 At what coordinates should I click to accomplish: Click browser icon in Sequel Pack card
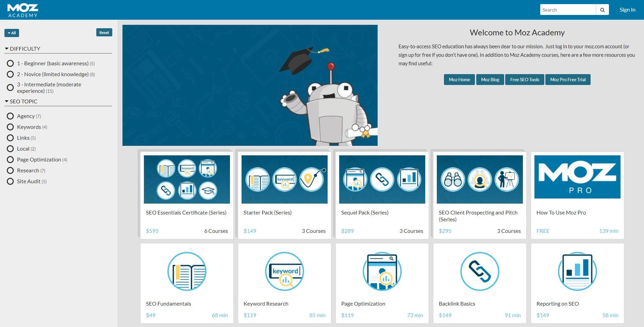click(355, 179)
